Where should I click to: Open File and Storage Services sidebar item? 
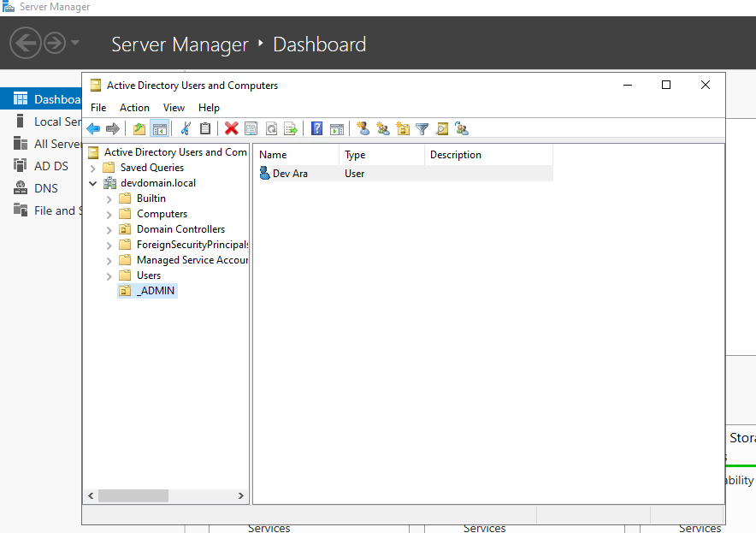click(41, 210)
